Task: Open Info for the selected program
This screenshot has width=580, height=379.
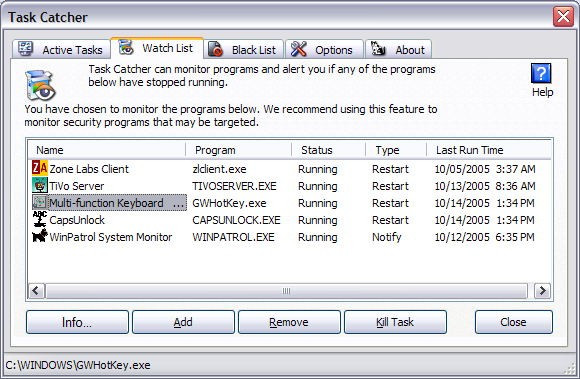Action: [77, 322]
